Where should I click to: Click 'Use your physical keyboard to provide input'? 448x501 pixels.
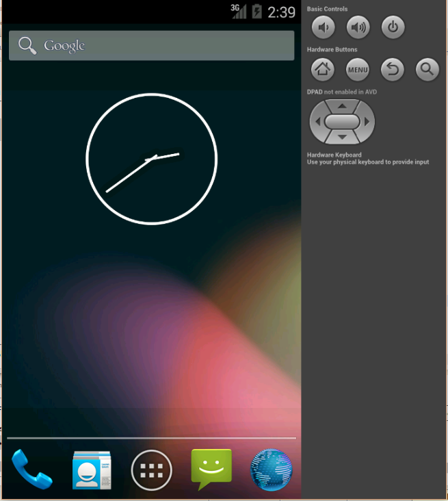pos(368,162)
